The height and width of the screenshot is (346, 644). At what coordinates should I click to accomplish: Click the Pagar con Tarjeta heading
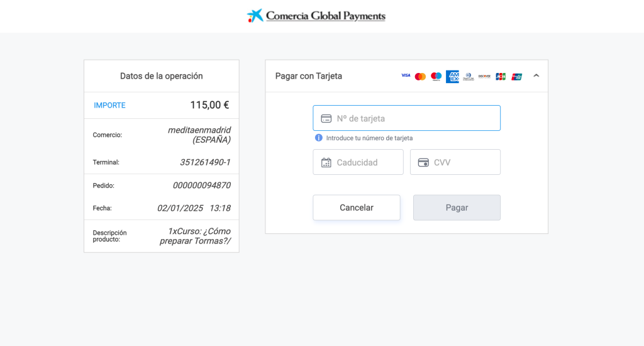coord(308,76)
